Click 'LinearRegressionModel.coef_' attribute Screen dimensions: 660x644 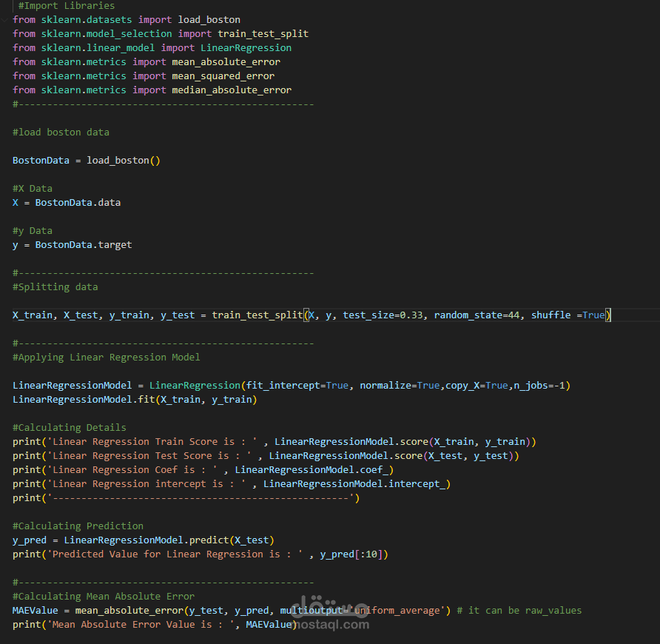(x=312, y=469)
